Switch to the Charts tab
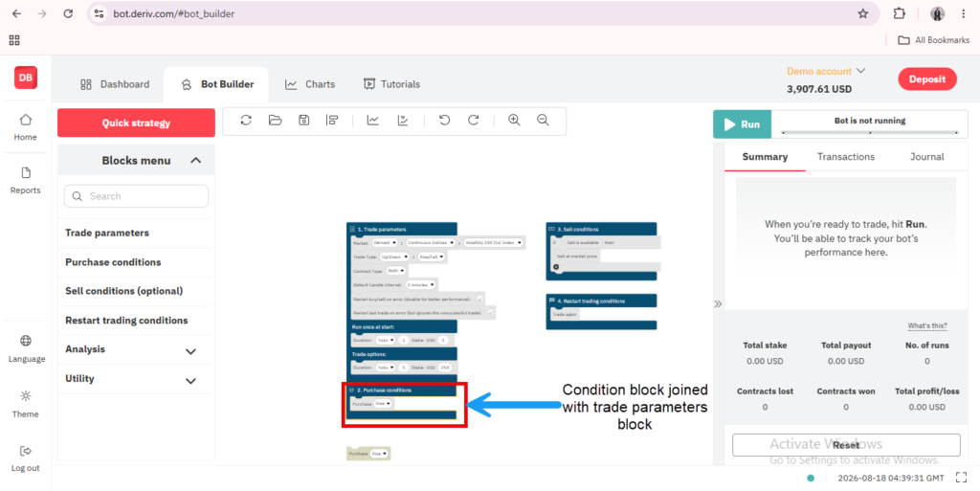980x491 pixels. pos(310,84)
